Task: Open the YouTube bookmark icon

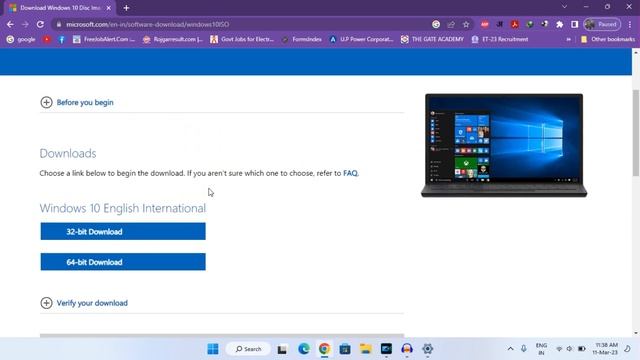Action: 47,39
